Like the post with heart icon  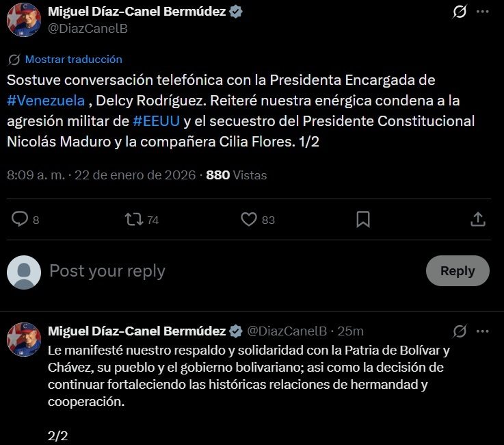click(x=249, y=219)
